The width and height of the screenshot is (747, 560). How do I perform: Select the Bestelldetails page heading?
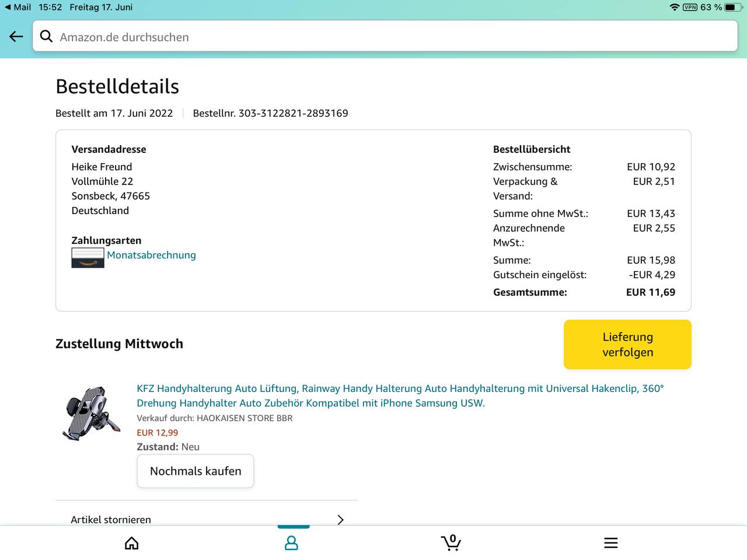coord(117,86)
